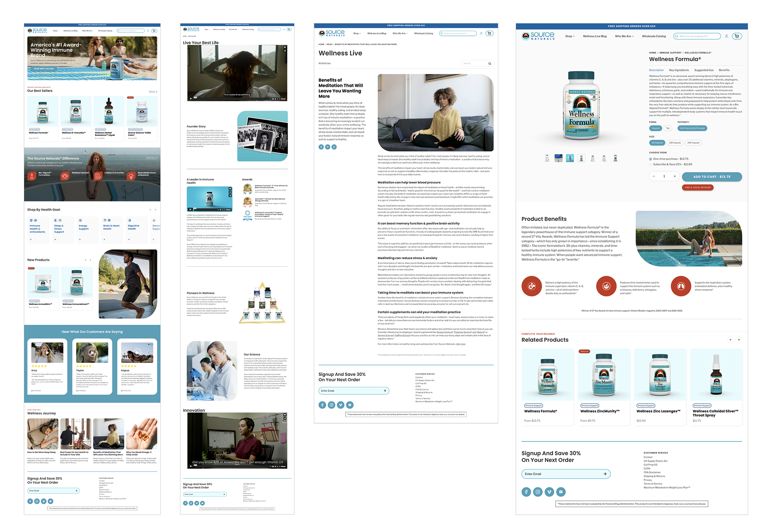Click the Enter Email field on product page
The height and width of the screenshot is (532, 769).
[566, 474]
